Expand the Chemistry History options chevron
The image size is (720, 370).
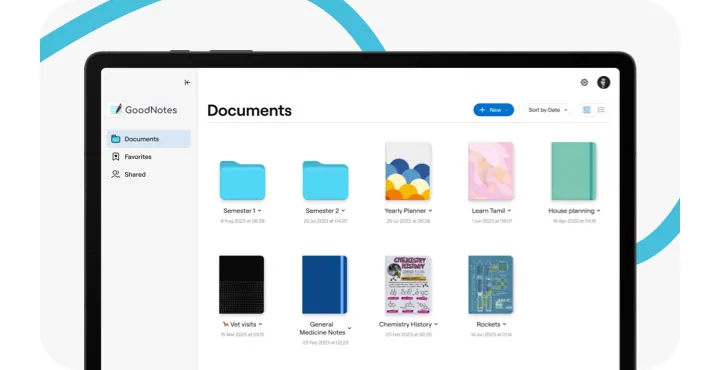[x=436, y=324]
